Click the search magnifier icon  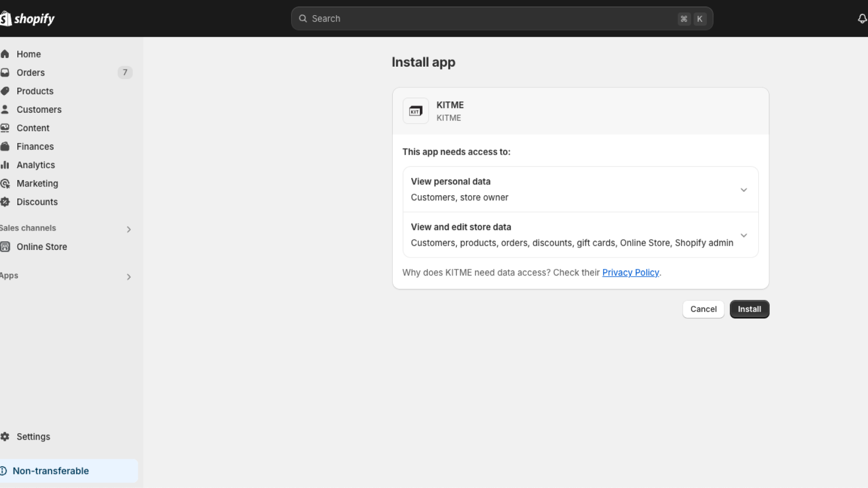point(303,18)
